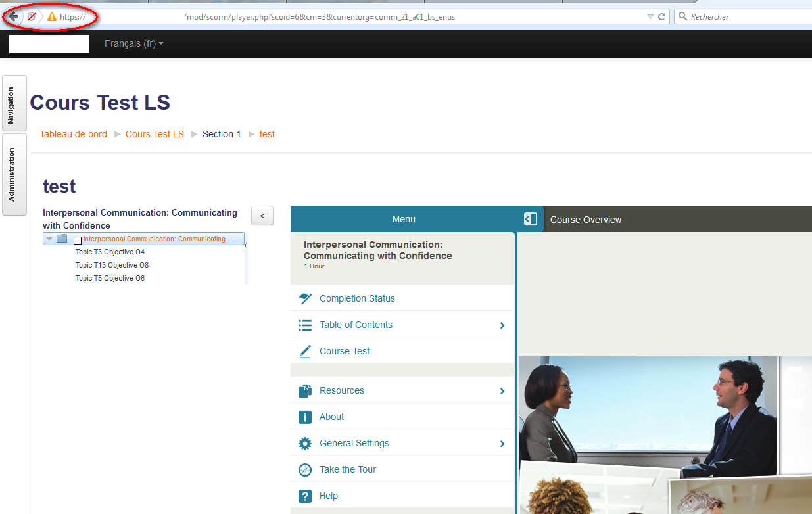
Task: Reload the page with the refresh icon
Action: (662, 16)
